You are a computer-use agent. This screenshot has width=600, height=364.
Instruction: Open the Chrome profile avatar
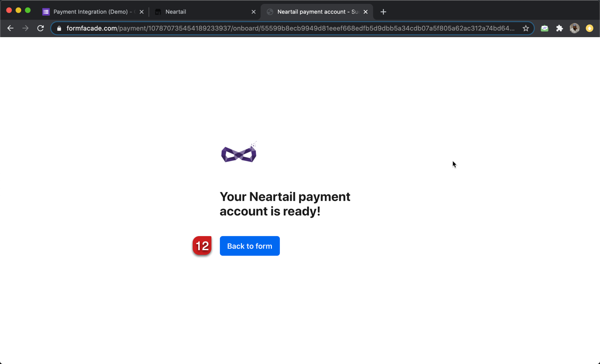pos(574,28)
